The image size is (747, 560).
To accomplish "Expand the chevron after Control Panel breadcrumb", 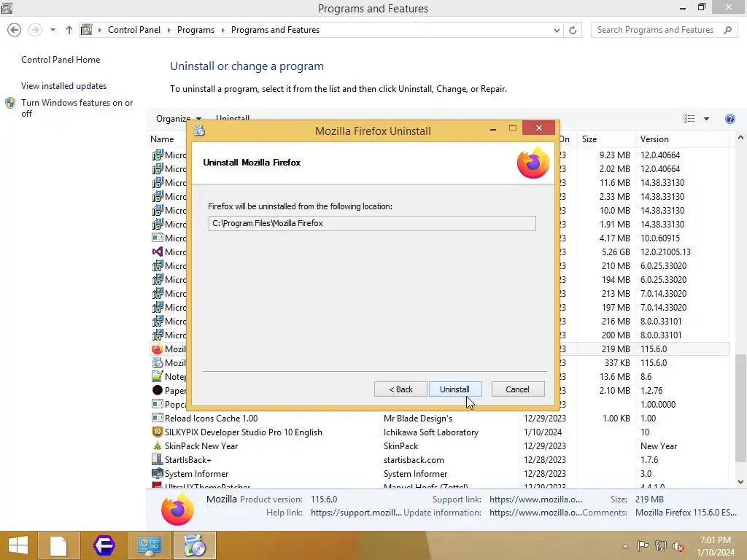I will 169,30.
